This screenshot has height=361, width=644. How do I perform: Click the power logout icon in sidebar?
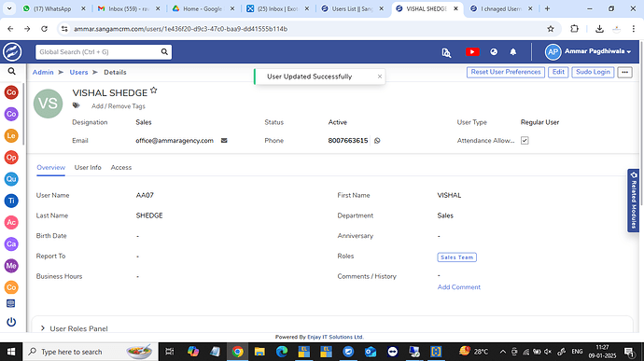point(11,322)
